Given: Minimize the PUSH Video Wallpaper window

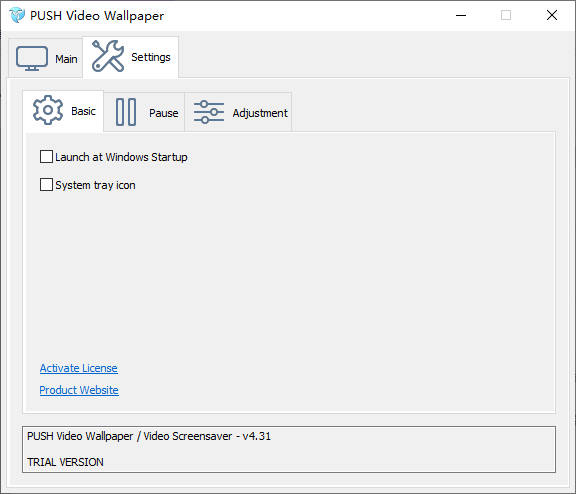Looking at the screenshot, I should pyautogui.click(x=461, y=15).
